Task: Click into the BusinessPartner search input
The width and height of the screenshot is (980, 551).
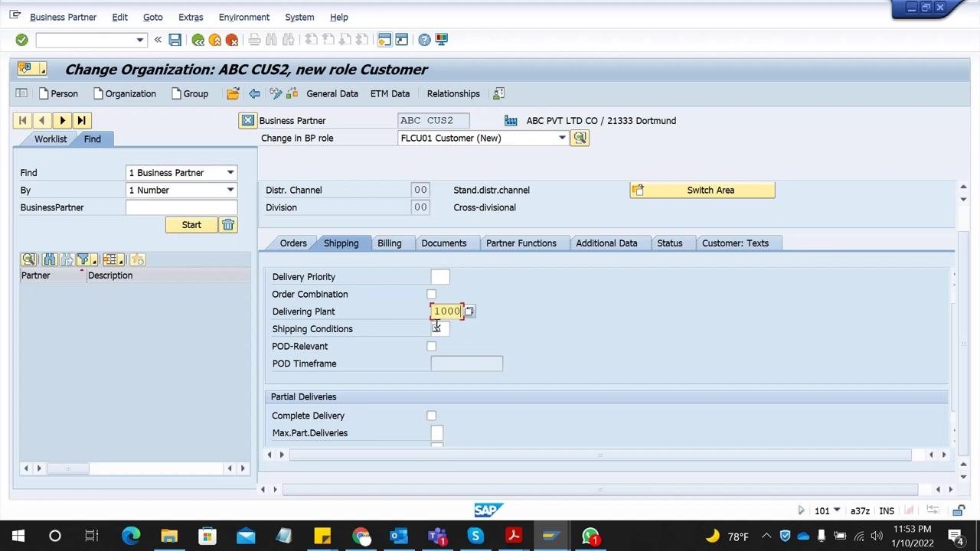Action: point(181,207)
